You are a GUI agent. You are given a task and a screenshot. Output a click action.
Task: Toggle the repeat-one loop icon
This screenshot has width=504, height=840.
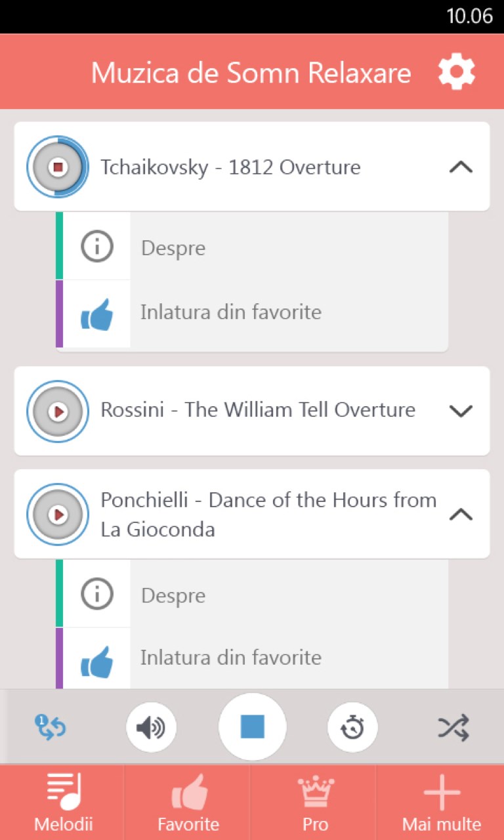pos(51,727)
